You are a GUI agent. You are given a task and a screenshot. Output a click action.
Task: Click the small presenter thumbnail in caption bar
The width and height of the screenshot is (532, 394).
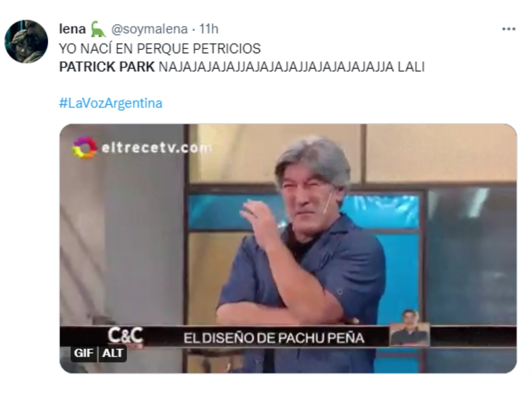coord(409,328)
